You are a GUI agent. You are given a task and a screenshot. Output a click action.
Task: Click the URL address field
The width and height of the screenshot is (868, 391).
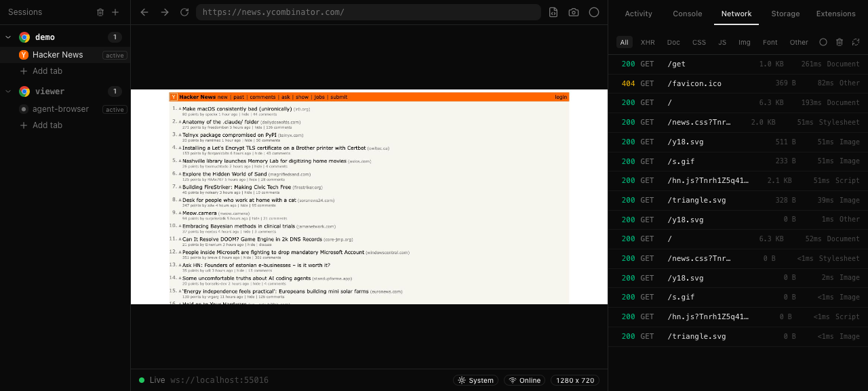pyautogui.click(x=368, y=12)
